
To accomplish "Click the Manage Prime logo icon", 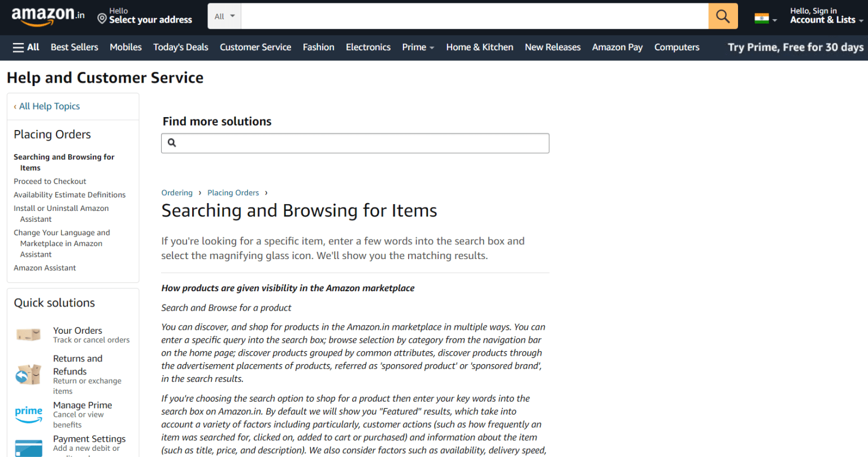I will pos(28,414).
